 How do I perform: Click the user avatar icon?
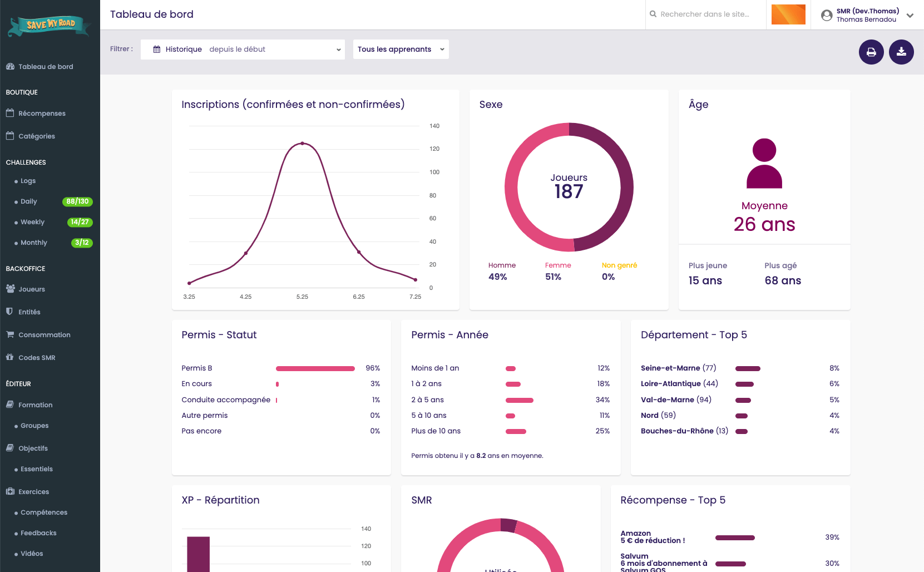(x=827, y=16)
